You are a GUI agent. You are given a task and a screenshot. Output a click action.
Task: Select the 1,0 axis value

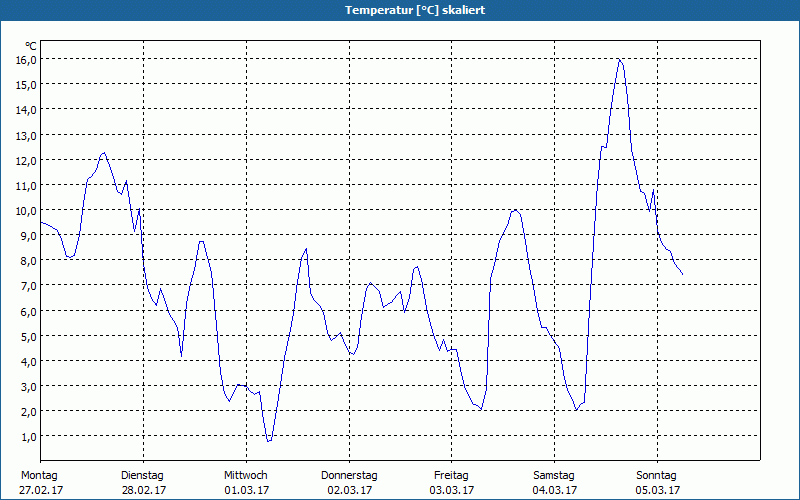(29, 437)
